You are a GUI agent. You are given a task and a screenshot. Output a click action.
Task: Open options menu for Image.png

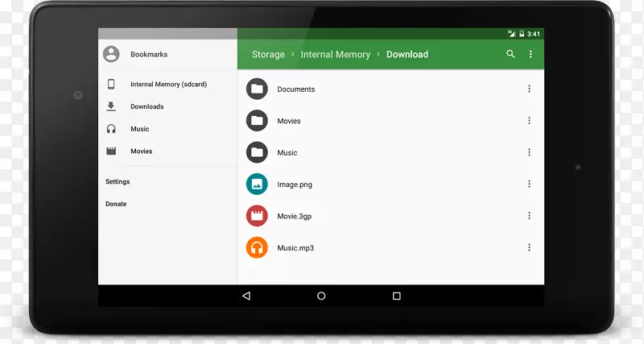(x=529, y=184)
